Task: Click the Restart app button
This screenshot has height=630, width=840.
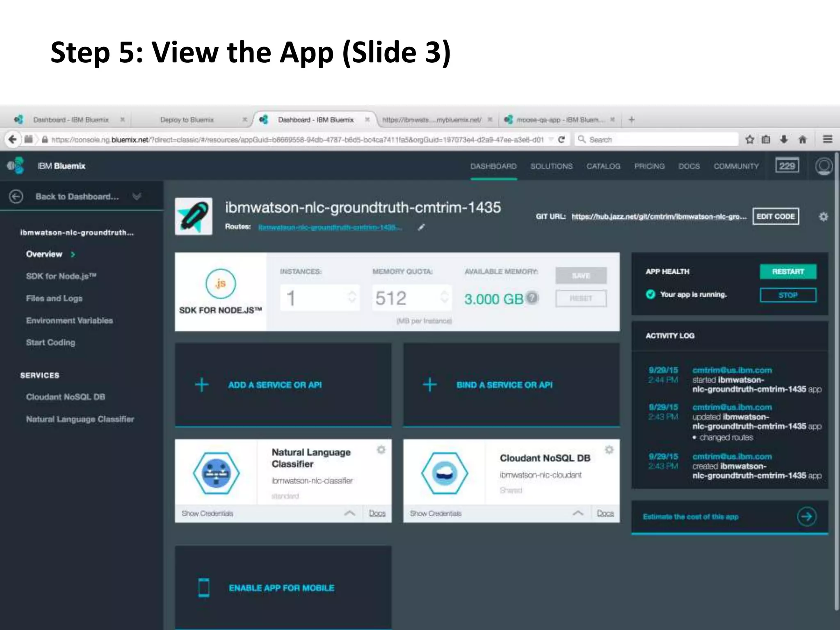Action: pos(788,272)
